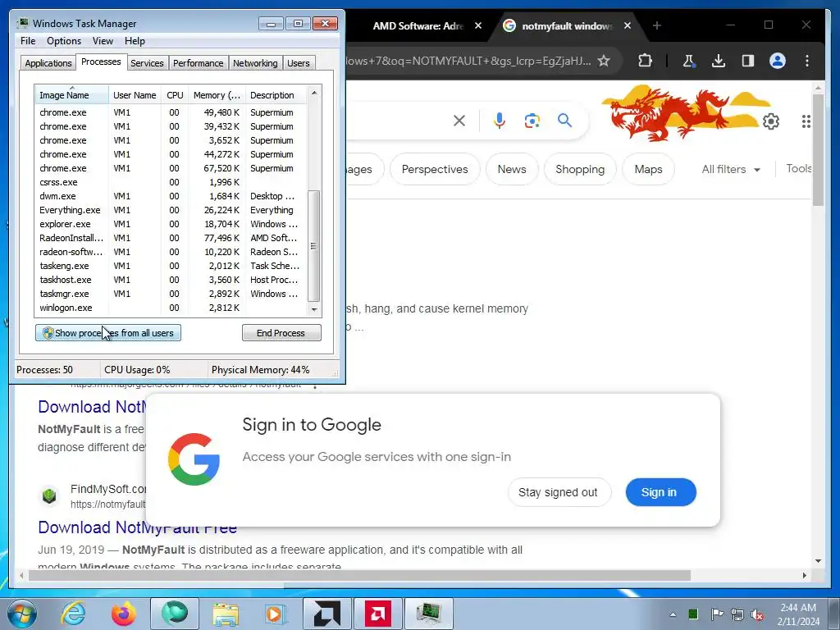Viewport: 840px width, 630px height.
Task: Switch to the Applications tab
Action: click(x=48, y=63)
